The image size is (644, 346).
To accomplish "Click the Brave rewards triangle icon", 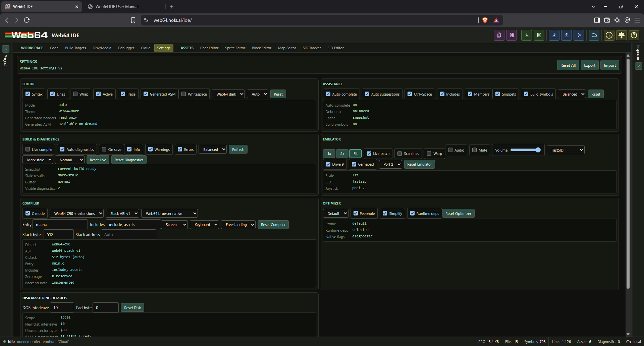I will click(496, 20).
